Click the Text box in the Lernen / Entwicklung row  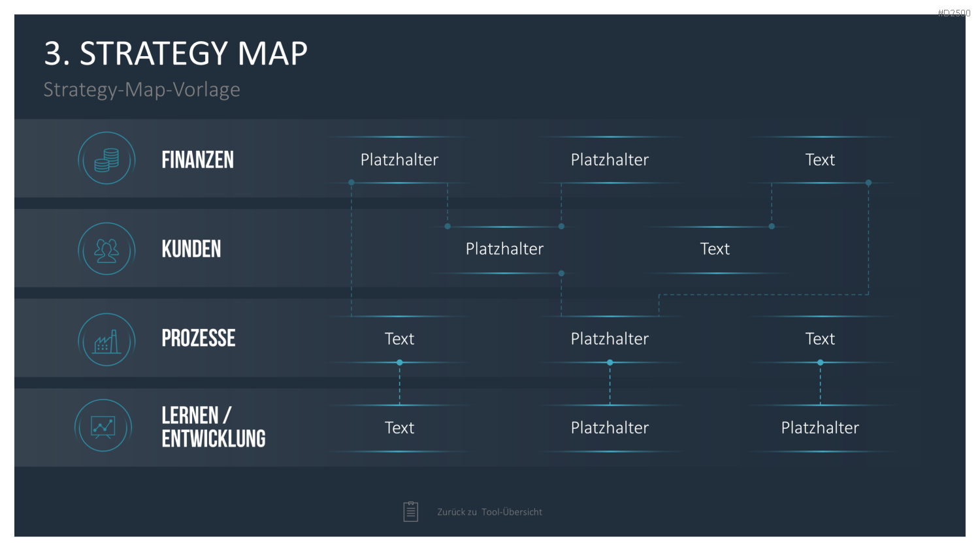[399, 428]
